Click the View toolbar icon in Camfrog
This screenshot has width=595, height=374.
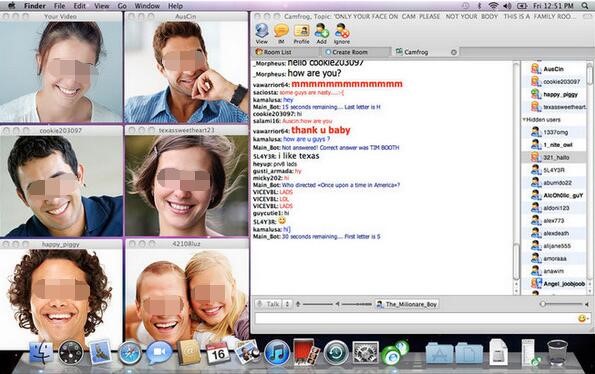point(262,33)
